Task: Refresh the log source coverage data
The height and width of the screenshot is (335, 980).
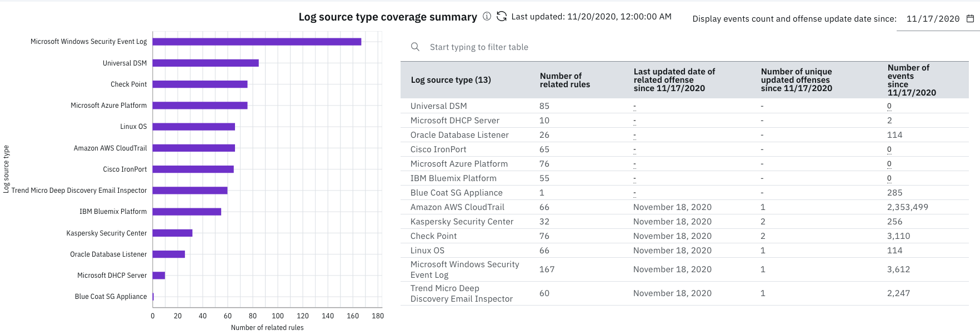Action: [502, 17]
